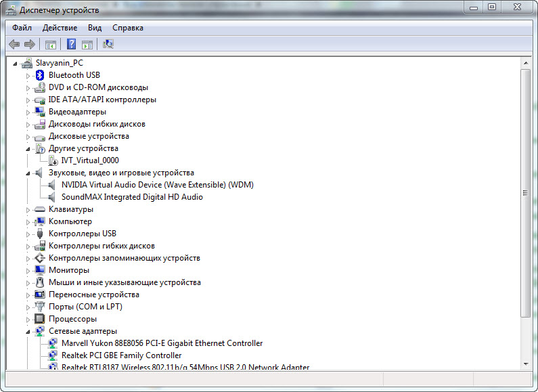Click the Процессоры chip icon
The width and height of the screenshot is (538, 392).
point(40,319)
